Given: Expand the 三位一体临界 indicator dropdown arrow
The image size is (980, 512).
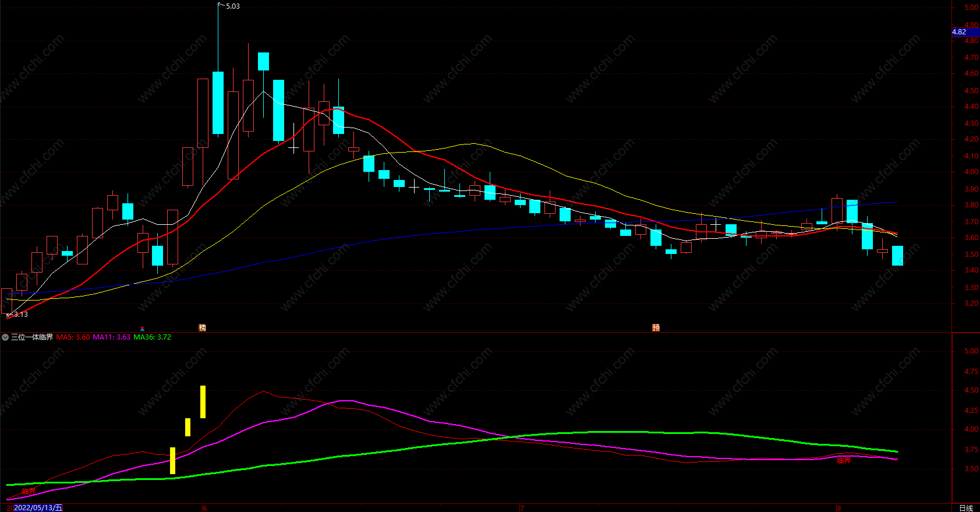Looking at the screenshot, I should tap(5, 337).
